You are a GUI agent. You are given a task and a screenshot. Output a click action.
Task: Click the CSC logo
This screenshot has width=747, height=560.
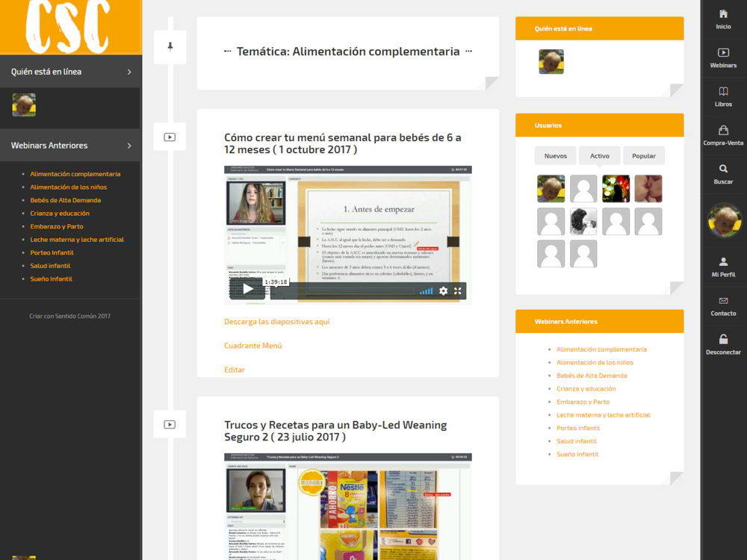coord(69,26)
